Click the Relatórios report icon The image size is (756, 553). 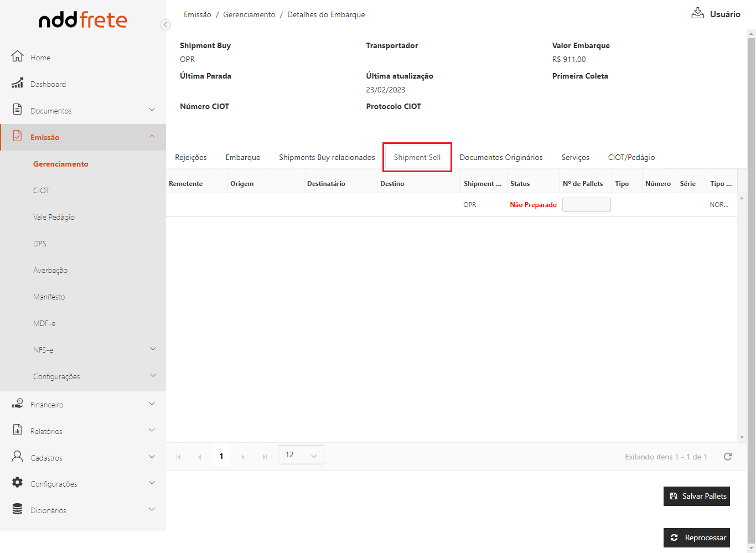point(18,430)
